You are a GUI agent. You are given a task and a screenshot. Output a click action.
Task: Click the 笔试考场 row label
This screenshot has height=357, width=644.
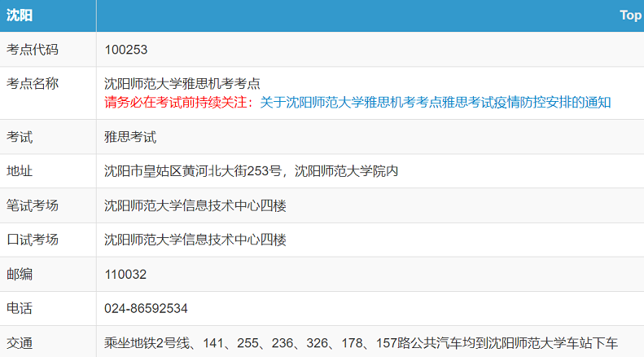coord(33,205)
